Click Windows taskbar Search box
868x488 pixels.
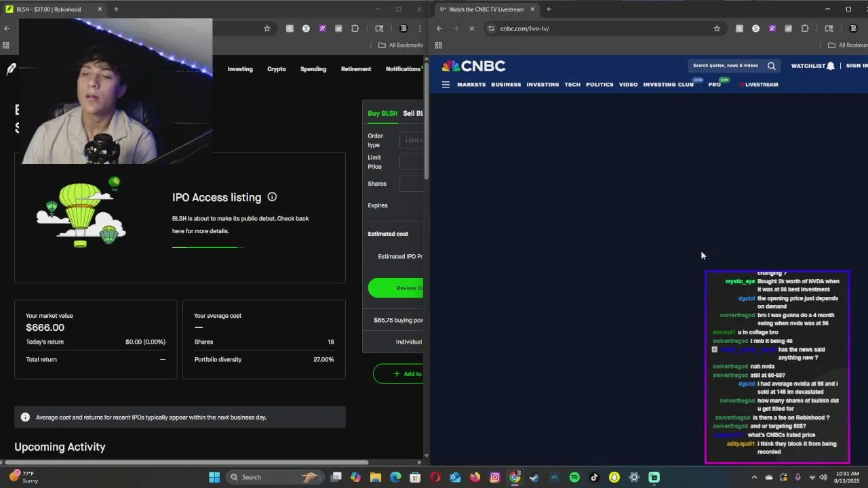pyautogui.click(x=276, y=477)
